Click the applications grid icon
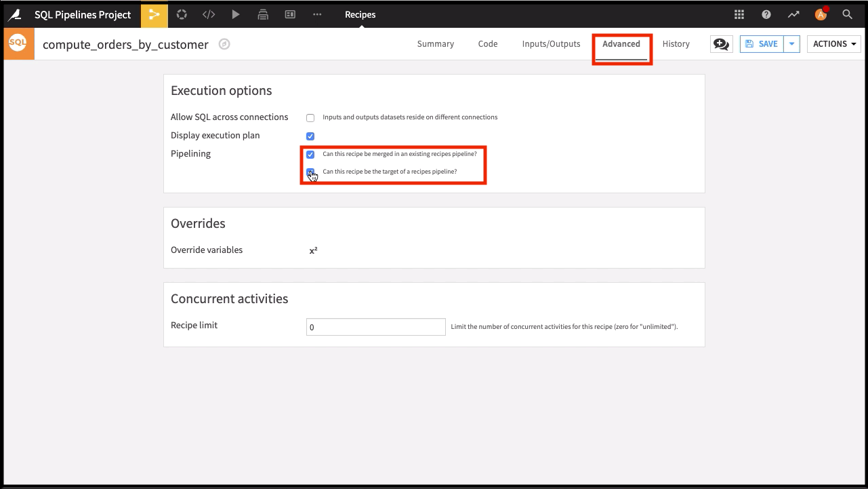This screenshot has height=489, width=868. (x=739, y=15)
